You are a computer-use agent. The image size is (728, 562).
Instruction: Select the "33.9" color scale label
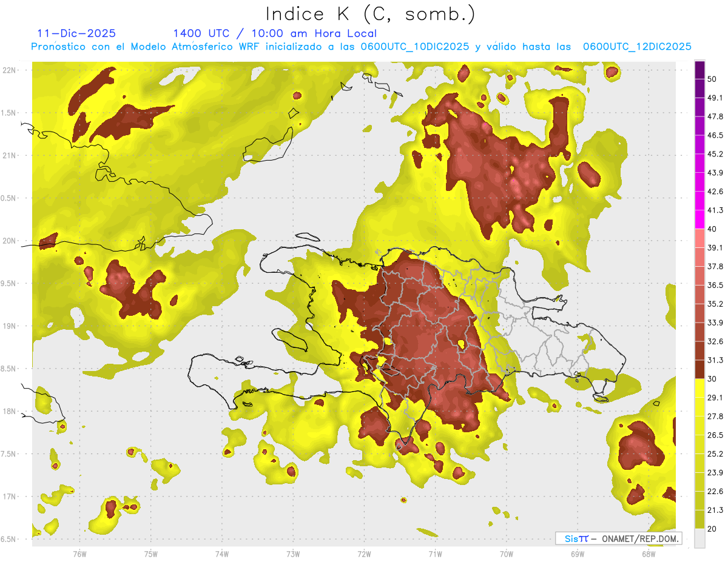click(x=715, y=323)
